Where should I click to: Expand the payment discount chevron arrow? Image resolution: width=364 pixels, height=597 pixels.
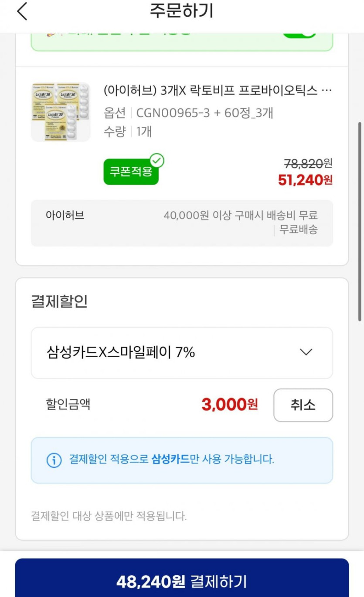[x=306, y=352]
